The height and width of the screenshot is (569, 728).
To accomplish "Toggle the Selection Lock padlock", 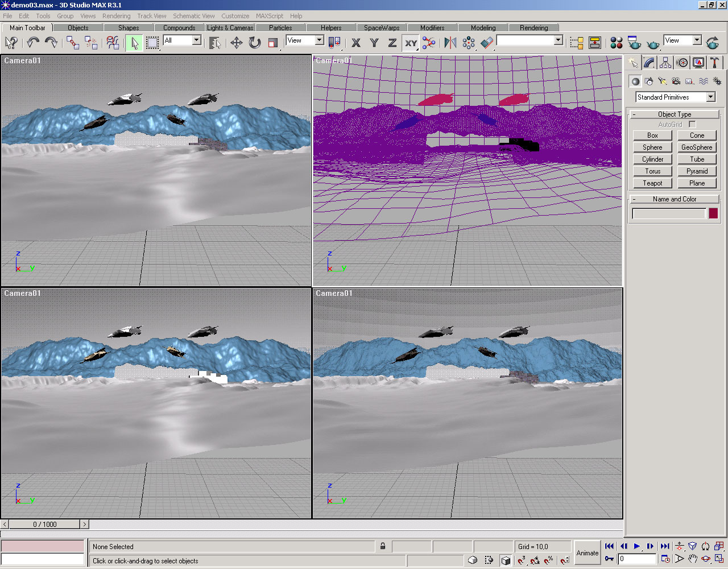I will point(383,546).
